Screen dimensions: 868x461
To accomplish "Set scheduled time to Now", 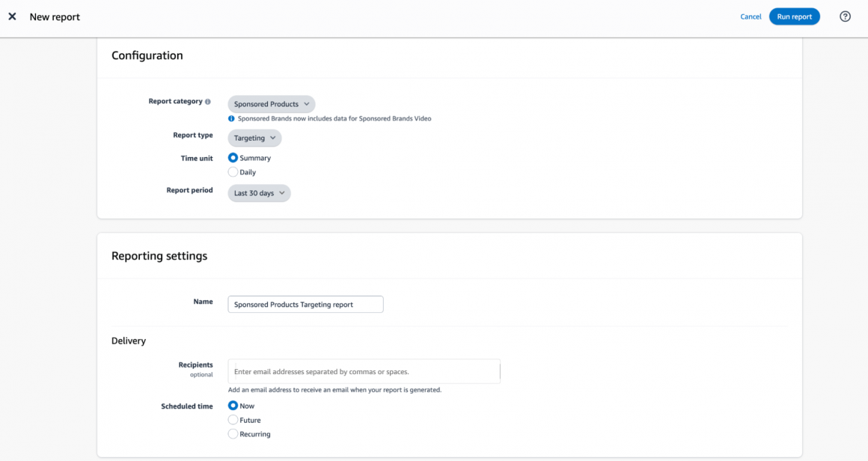I will pyautogui.click(x=233, y=406).
